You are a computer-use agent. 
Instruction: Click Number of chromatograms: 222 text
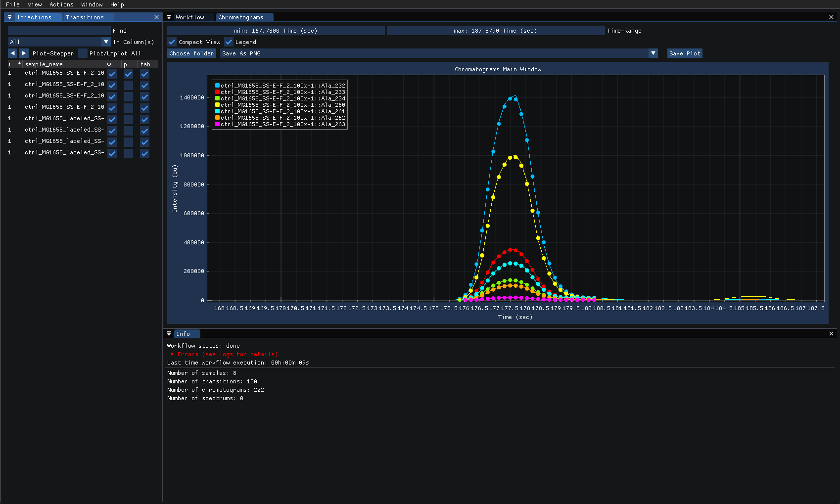tap(216, 390)
